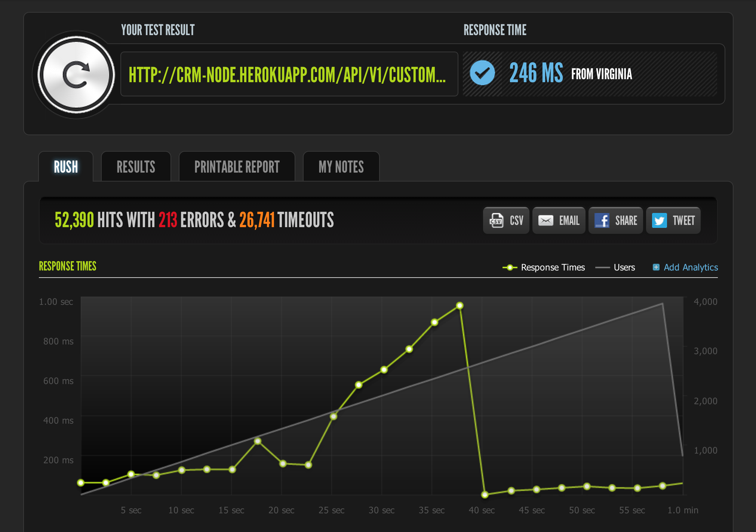Click the 52,390 hits count
Viewport: 756px width, 532px height.
click(x=74, y=220)
